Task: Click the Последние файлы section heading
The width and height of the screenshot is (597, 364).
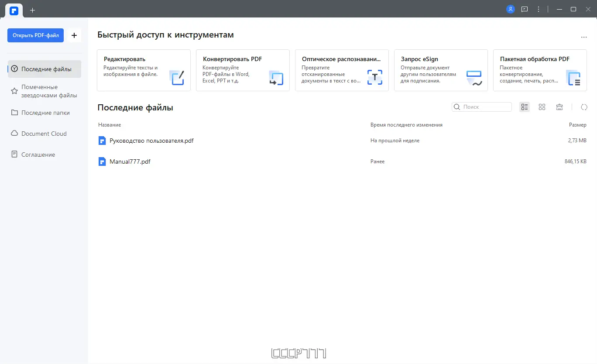Action: click(135, 107)
